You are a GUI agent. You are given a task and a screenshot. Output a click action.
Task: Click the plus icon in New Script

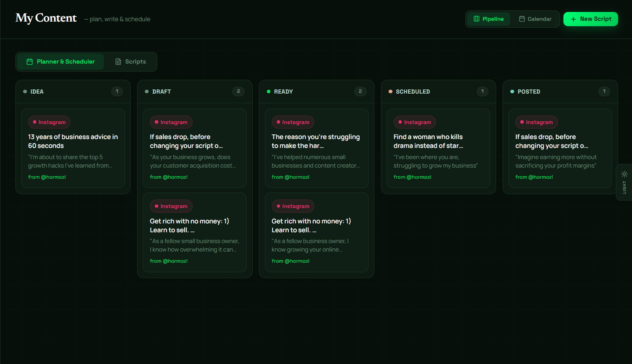573,19
